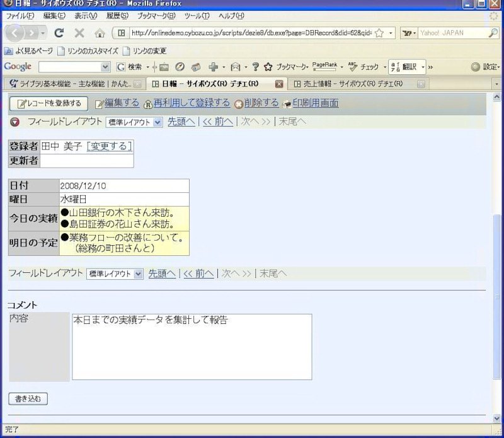Click the 書き込む button
The width and height of the screenshot is (504, 438).
pos(28,399)
